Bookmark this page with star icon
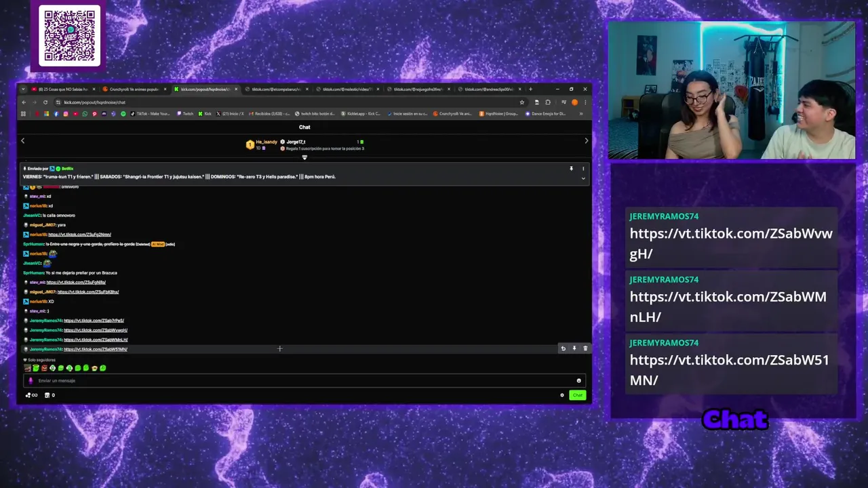 pyautogui.click(x=521, y=102)
